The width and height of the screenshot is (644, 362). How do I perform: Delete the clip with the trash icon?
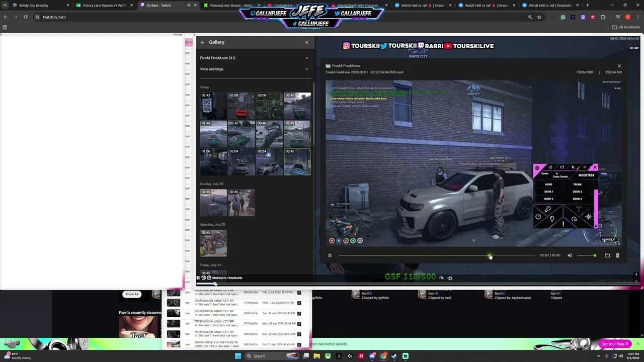point(617,255)
